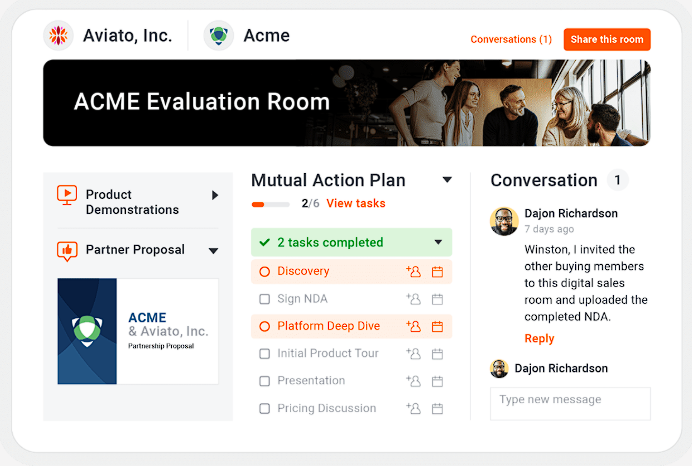
Task: Mark the Presentation task checkbox
Action: pos(265,381)
